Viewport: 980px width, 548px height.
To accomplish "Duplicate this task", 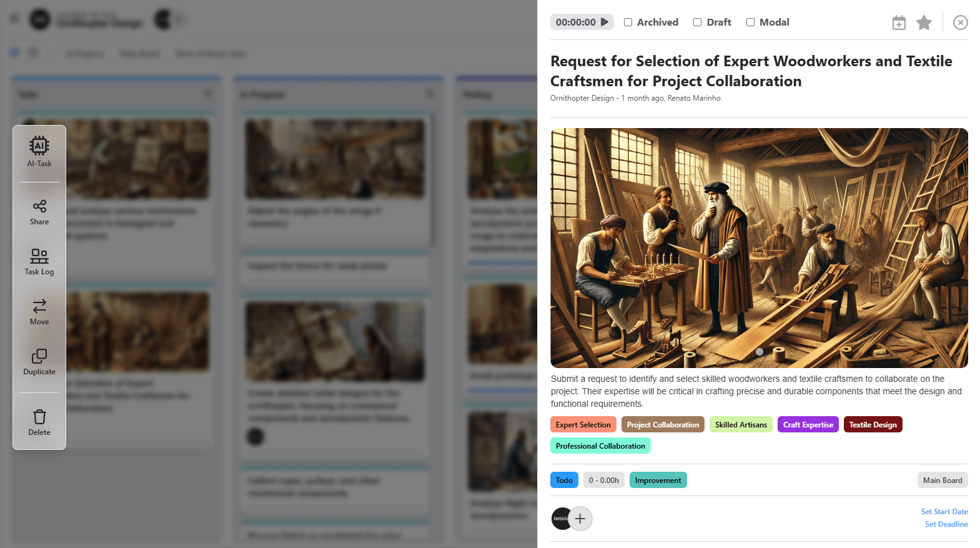I will (39, 362).
